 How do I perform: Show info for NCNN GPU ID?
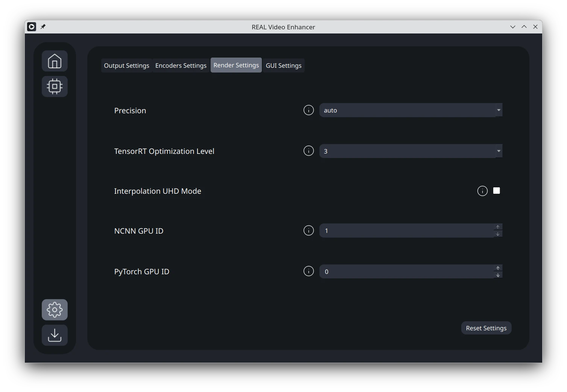(x=309, y=231)
